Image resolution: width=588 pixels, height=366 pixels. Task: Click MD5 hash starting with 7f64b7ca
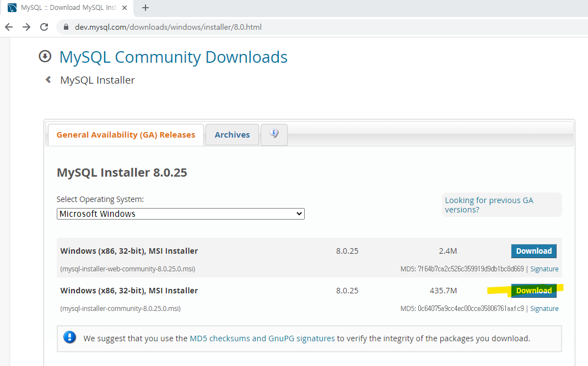[x=471, y=269]
